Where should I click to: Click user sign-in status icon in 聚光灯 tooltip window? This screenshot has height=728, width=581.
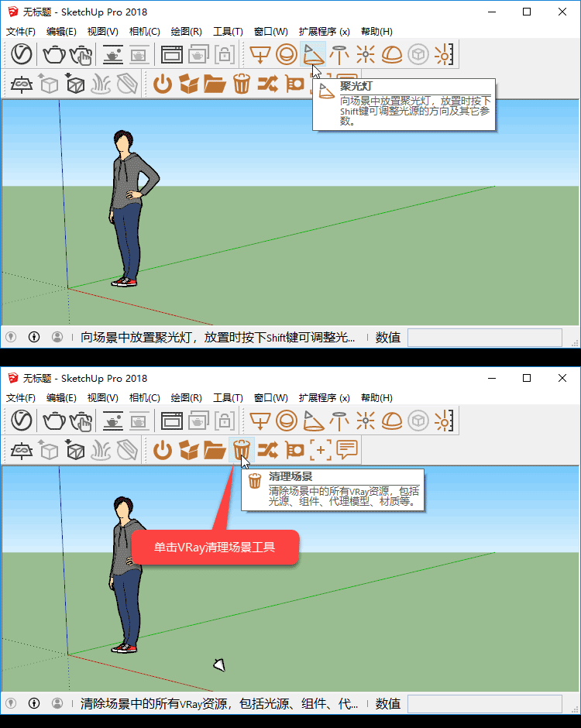point(57,337)
